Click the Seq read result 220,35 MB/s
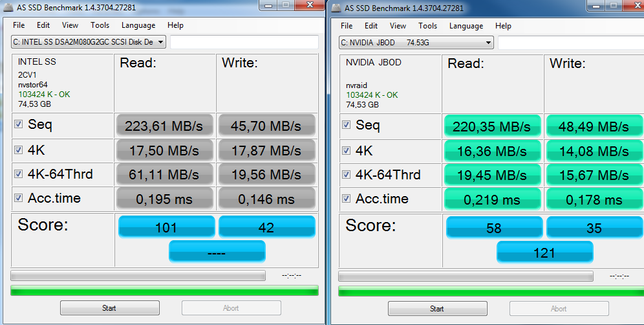Screen dimensions: 644x325 coord(493,126)
